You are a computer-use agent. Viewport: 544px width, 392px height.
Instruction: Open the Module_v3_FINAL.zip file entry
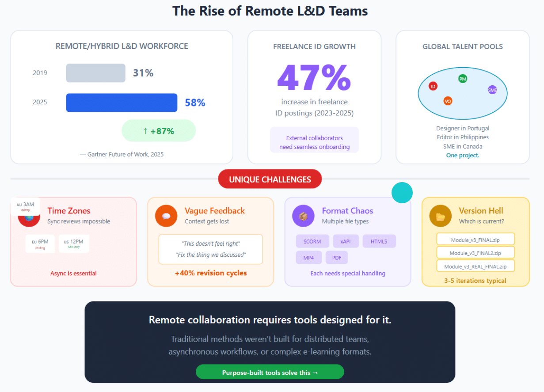[x=475, y=240]
